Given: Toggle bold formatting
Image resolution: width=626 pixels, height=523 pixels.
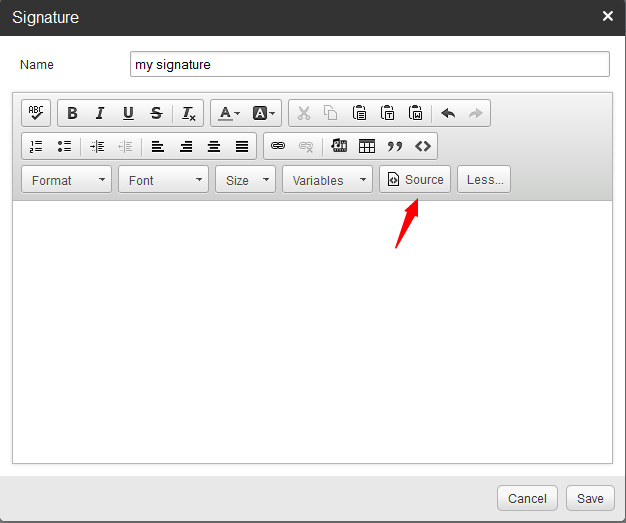Looking at the screenshot, I should tap(72, 113).
